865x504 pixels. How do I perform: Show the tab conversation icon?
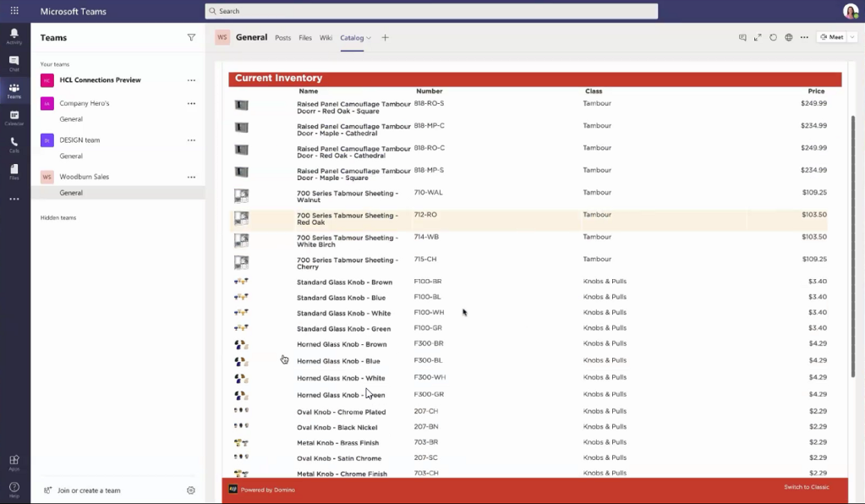point(742,38)
